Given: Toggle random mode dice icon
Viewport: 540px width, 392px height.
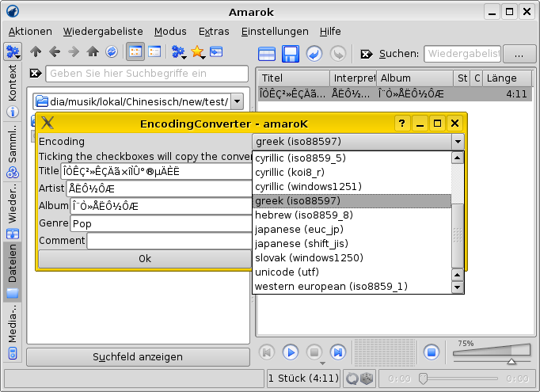Looking at the screenshot, I should [367, 379].
